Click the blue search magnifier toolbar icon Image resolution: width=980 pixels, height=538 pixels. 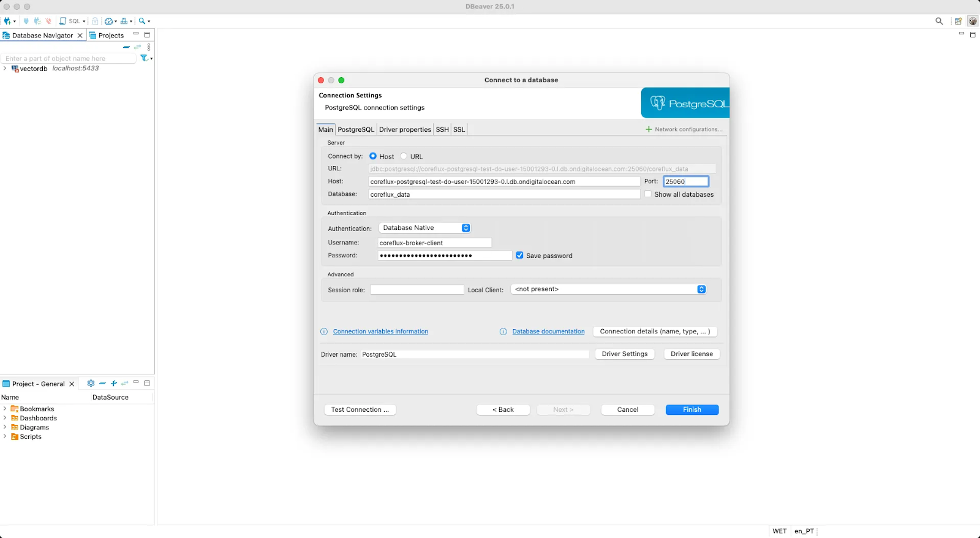pos(142,21)
